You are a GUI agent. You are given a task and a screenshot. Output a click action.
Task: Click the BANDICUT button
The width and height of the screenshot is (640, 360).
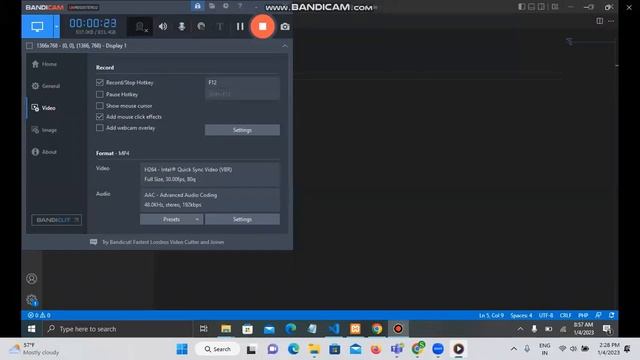tap(56, 220)
